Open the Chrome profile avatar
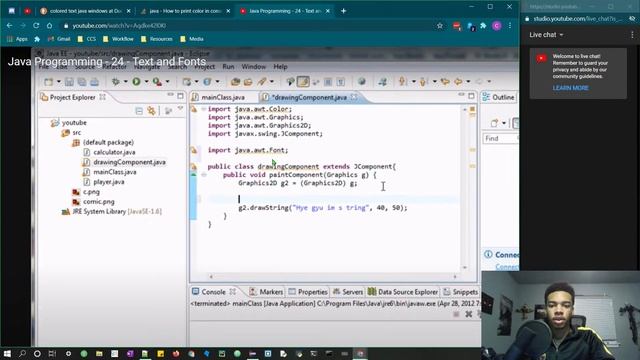Viewport: 640px width, 360px height. pos(497,26)
